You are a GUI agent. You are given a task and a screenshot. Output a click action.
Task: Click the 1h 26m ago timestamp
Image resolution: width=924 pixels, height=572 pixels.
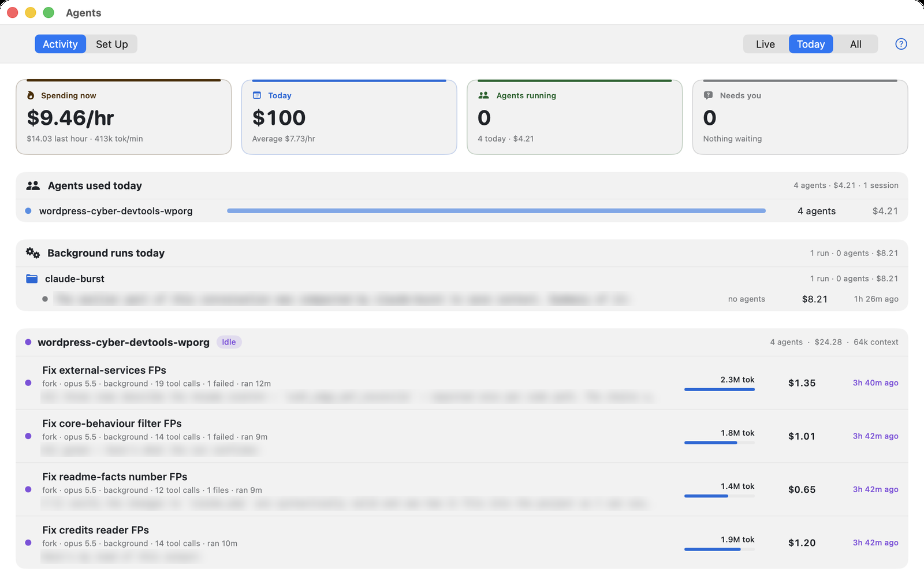pos(876,299)
